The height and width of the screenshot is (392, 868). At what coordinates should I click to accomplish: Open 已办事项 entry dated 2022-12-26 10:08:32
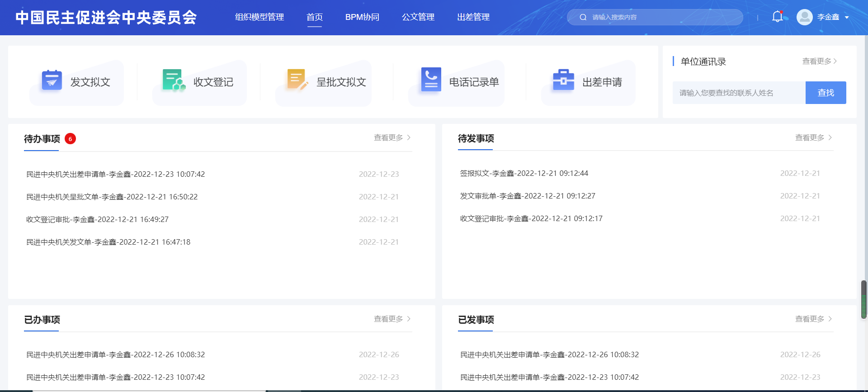116,354
